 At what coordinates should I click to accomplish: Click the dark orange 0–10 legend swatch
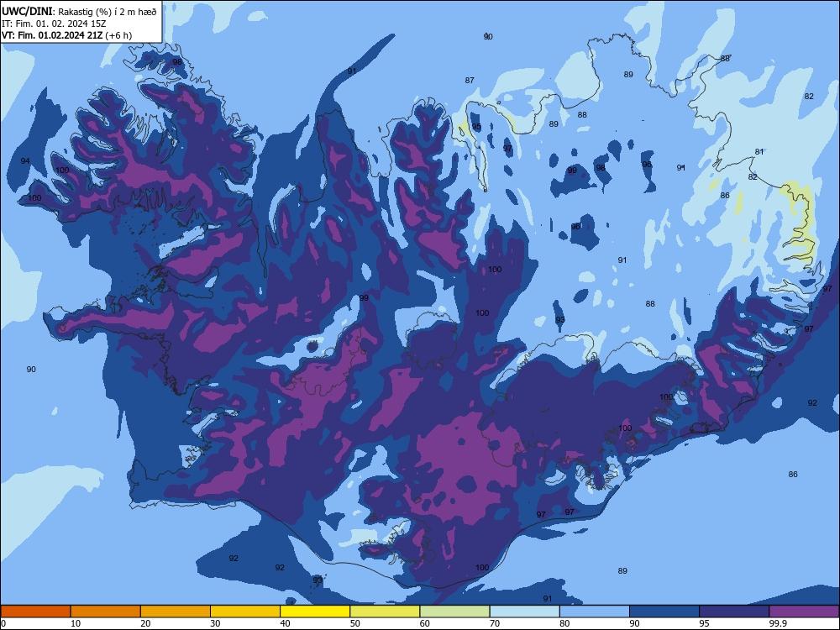(35, 612)
